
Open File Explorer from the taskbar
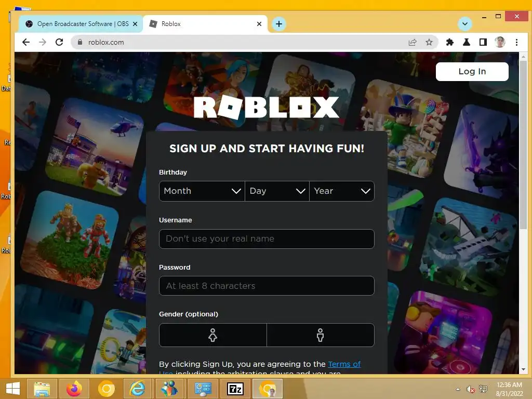click(x=42, y=389)
